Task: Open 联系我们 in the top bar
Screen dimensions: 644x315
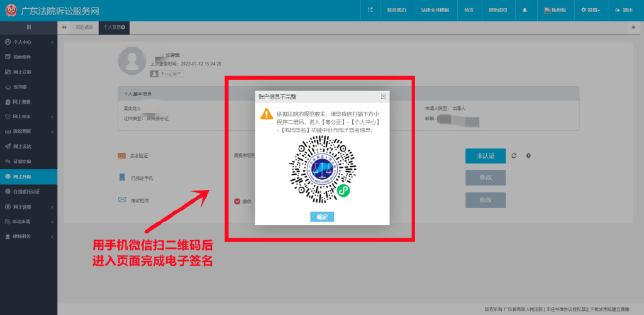Action: 396,10
